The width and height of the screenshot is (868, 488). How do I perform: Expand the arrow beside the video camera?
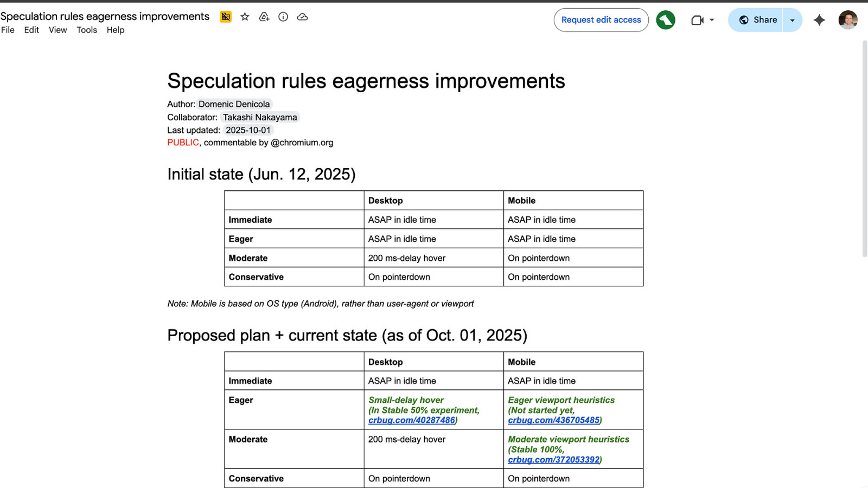[712, 20]
